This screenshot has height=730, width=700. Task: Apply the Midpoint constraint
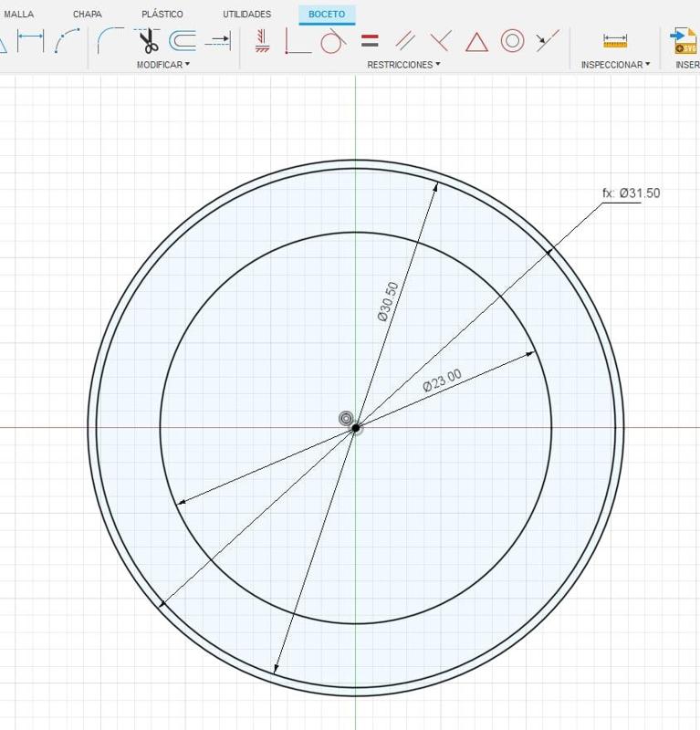point(548,41)
